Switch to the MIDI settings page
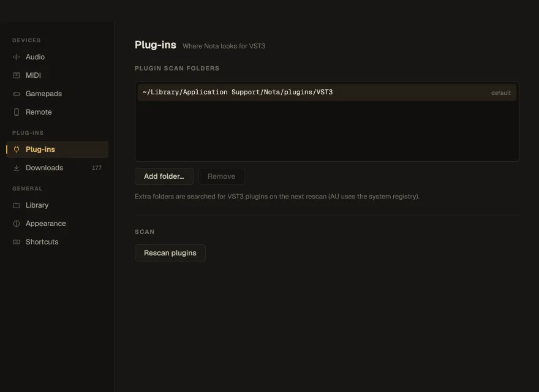Image resolution: width=539 pixels, height=392 pixels. coord(57,75)
